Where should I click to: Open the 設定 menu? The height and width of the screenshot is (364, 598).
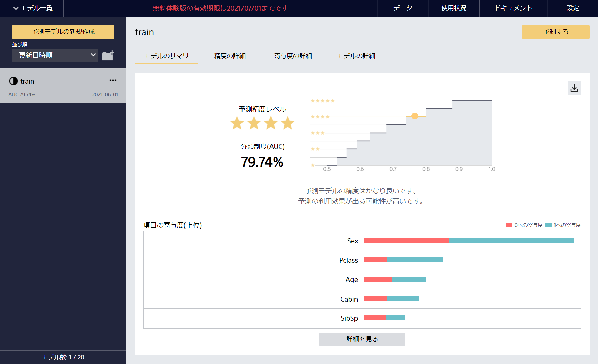pyautogui.click(x=572, y=8)
